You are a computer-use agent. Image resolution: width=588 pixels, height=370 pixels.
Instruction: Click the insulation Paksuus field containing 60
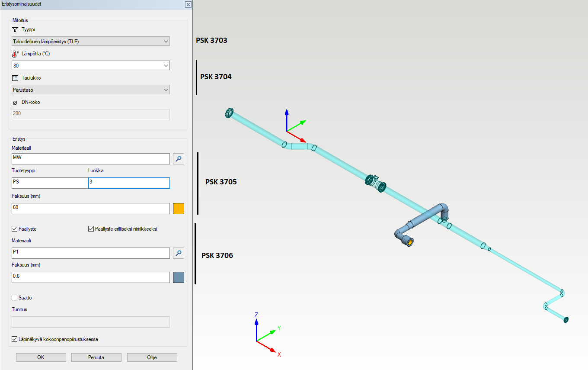pos(91,208)
